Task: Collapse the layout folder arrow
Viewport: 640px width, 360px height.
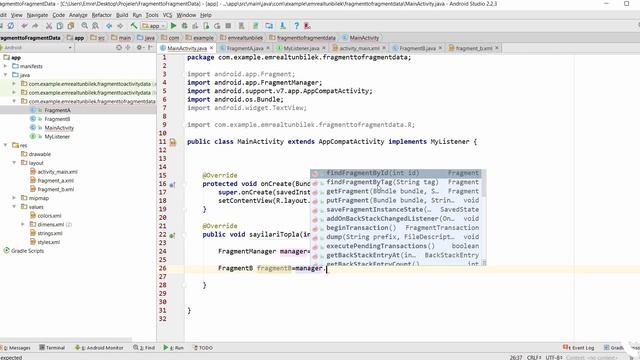Action: tap(14, 162)
